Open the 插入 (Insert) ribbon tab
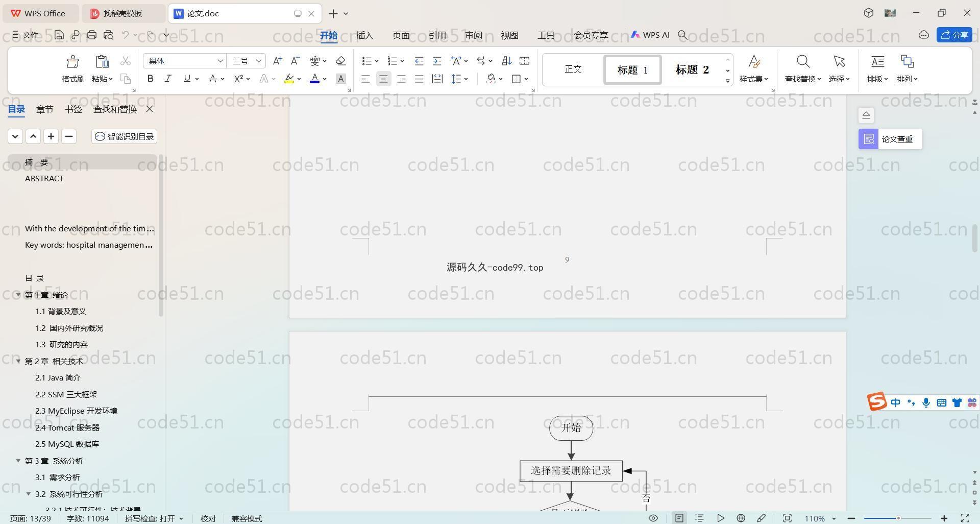Screen dimensions: 980x524 (364, 35)
